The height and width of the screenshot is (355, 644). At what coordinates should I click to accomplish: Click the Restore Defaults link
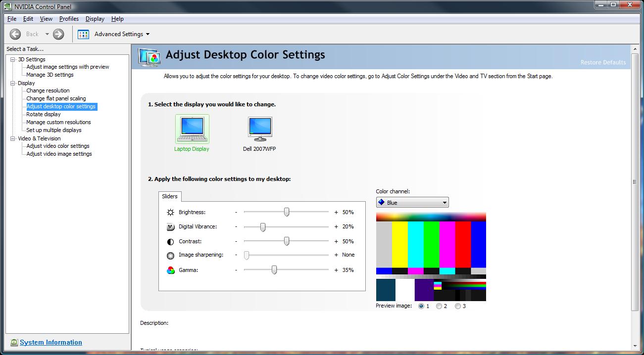click(603, 62)
